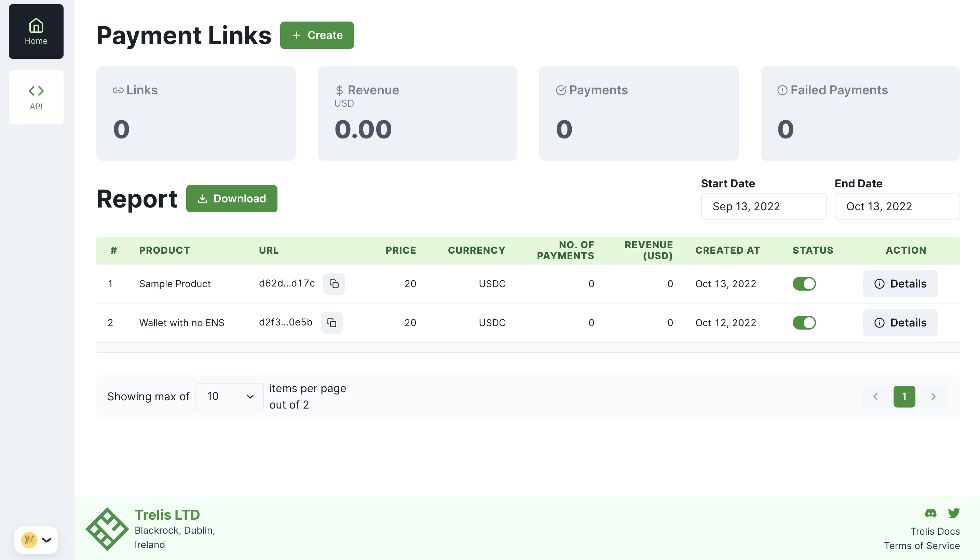Open Discord via the footer icon
The image size is (980, 560).
coord(930,513)
